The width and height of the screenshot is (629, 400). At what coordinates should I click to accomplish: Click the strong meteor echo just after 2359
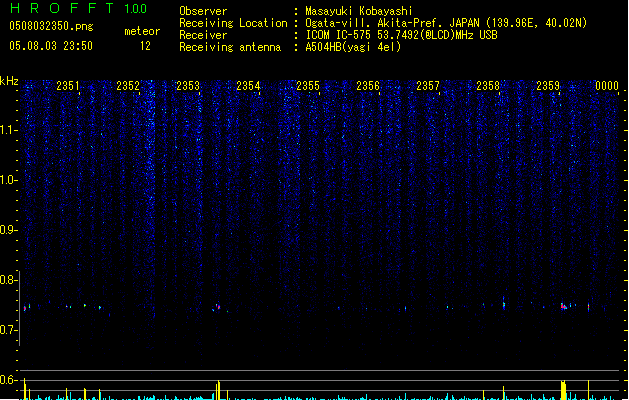click(x=564, y=307)
